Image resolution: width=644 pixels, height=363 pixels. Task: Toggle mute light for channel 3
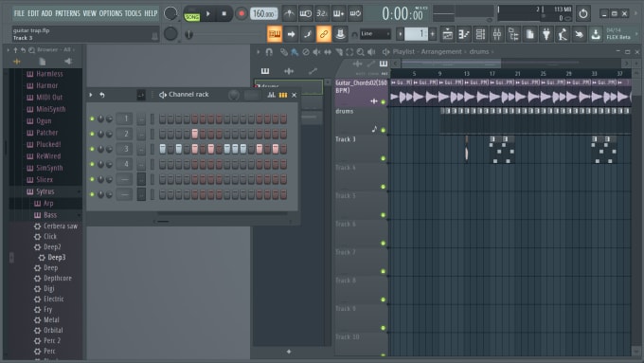tap(92, 149)
